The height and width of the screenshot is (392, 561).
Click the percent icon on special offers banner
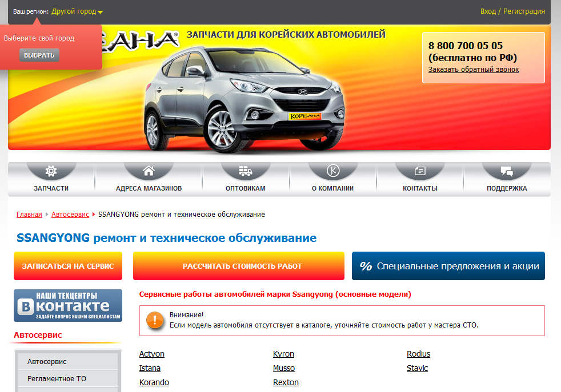366,266
